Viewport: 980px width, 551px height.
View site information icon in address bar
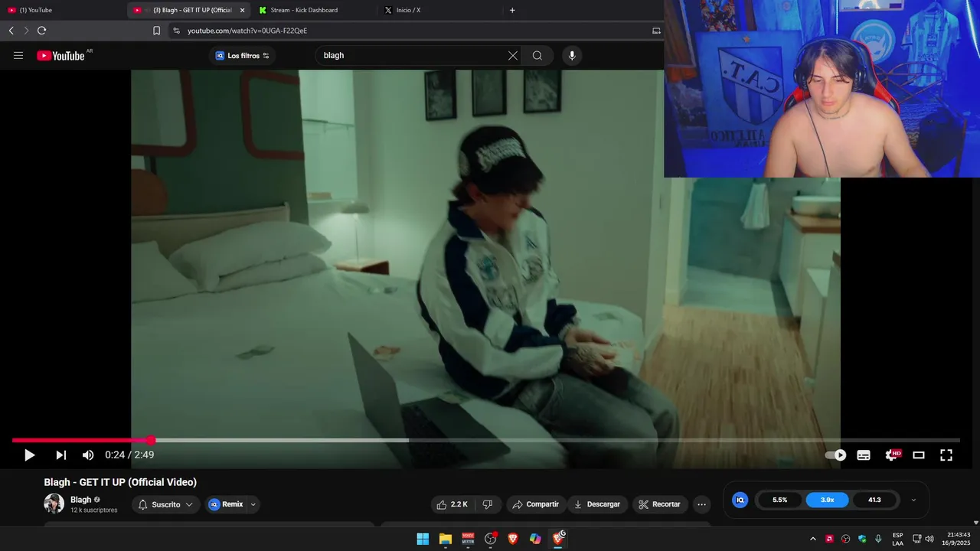pyautogui.click(x=176, y=31)
